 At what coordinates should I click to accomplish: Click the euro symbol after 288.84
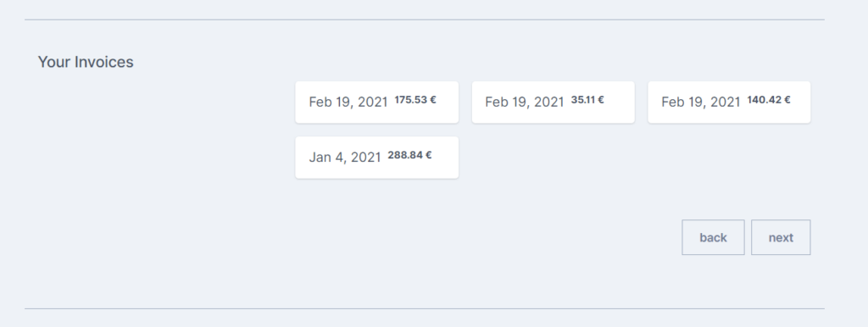(428, 156)
